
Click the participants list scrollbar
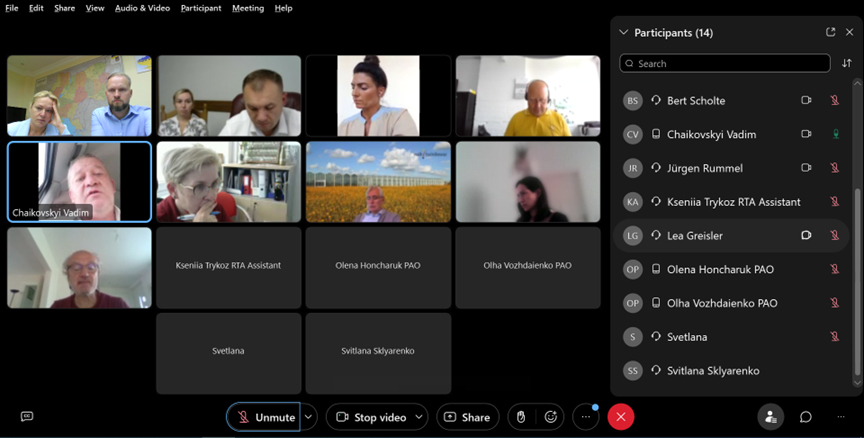[857, 282]
